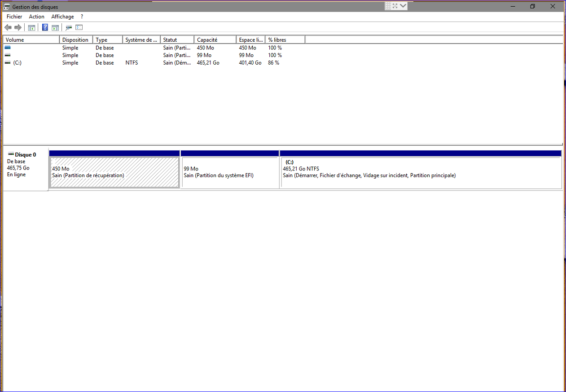Sort by the Espace li... column header

pyautogui.click(x=251, y=40)
